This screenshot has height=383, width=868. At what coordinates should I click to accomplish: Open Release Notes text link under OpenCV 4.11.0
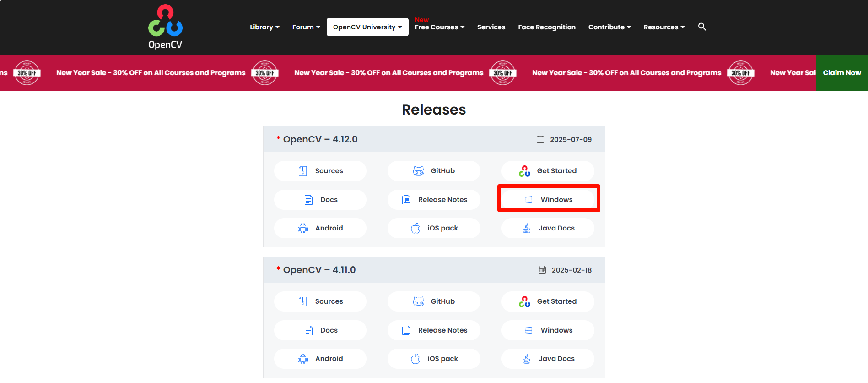pos(443,330)
